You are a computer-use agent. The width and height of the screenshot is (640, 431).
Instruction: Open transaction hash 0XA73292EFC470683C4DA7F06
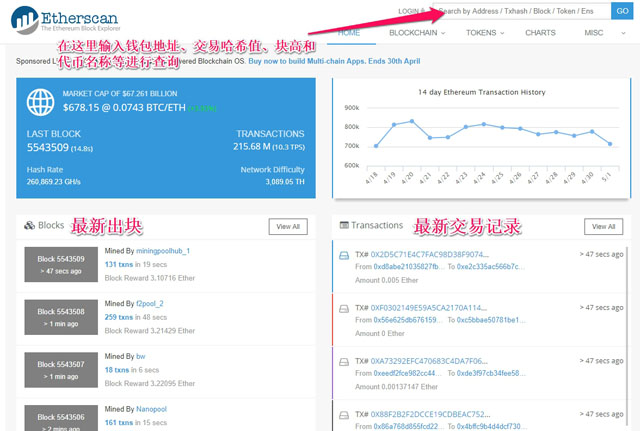point(429,361)
